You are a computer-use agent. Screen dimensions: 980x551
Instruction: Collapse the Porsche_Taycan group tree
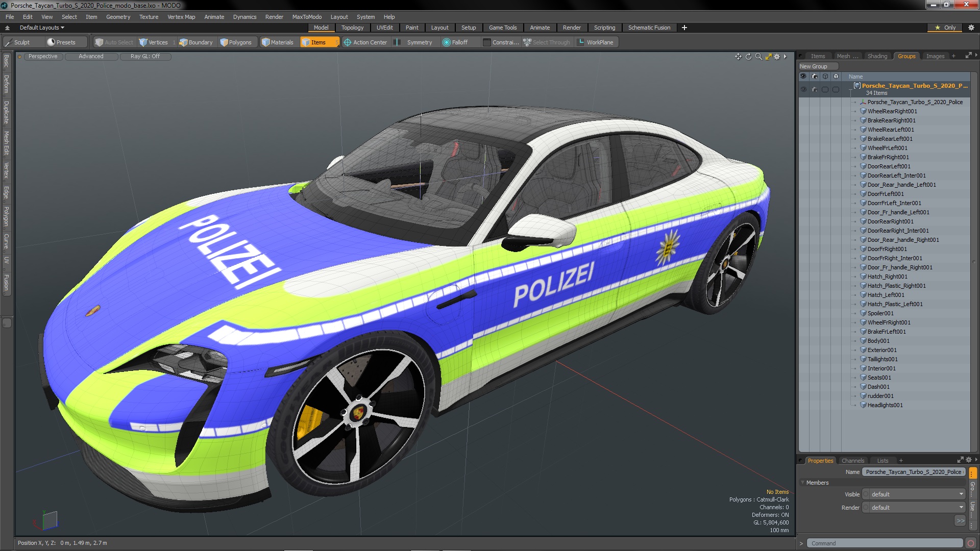[850, 89]
